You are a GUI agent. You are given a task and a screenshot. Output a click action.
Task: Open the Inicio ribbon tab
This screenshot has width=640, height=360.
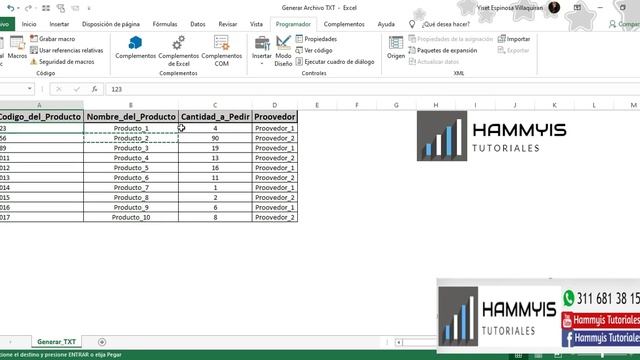(x=29, y=24)
